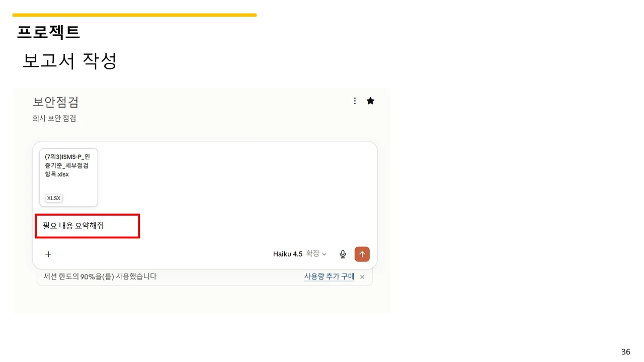This screenshot has height=362, width=644.
Task: Click the XLSX file type badge
Action: click(54, 198)
